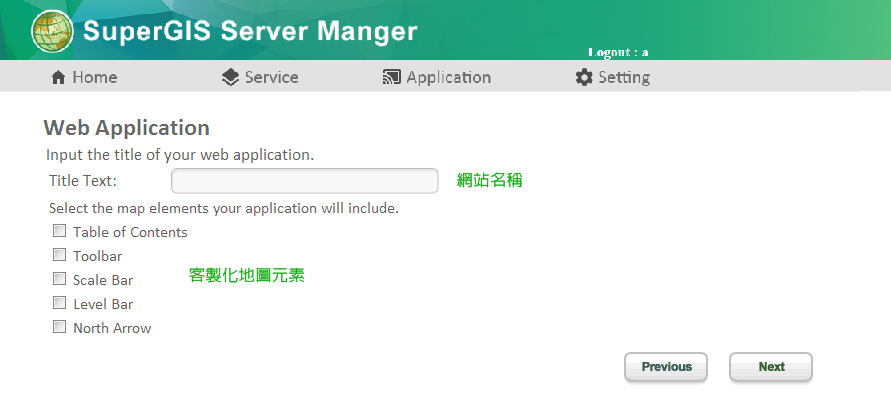This screenshot has width=891, height=418.
Task: Open the Service menu label
Action: tap(272, 77)
